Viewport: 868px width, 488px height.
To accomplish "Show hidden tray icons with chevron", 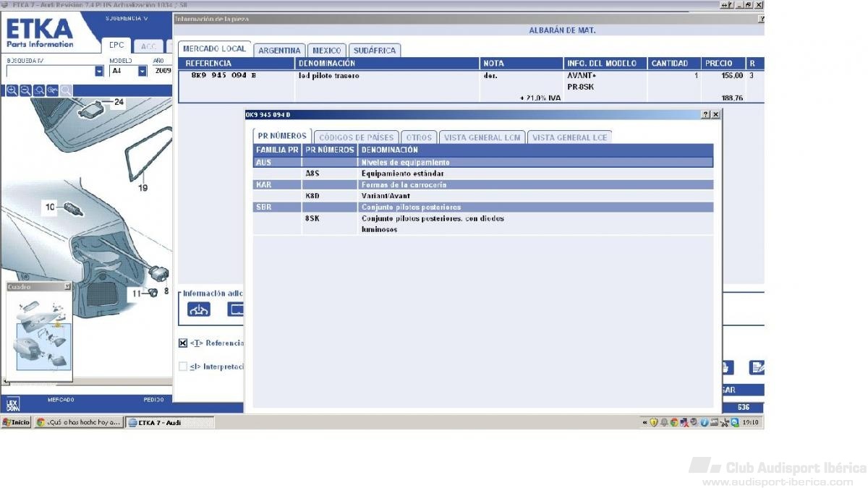I will (x=645, y=423).
